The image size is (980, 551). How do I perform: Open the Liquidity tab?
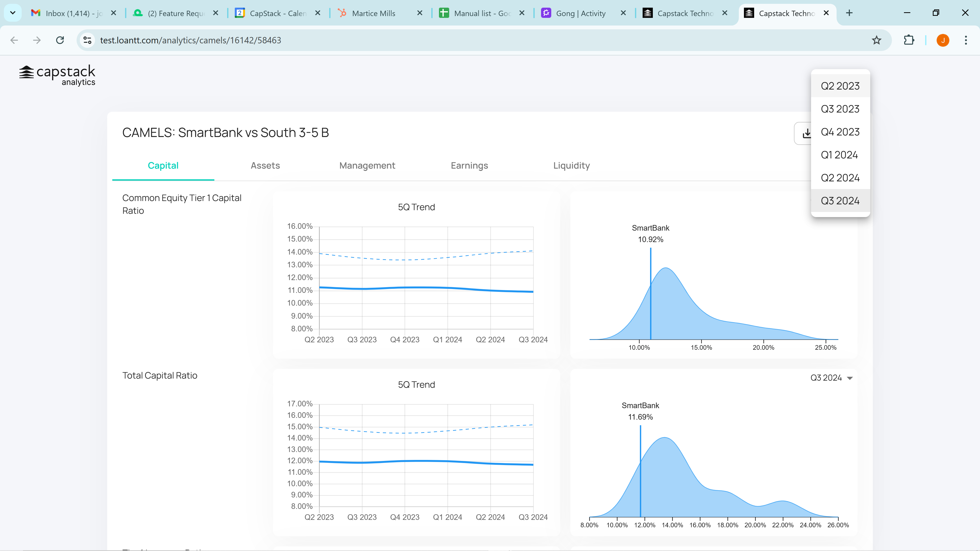pos(571,165)
